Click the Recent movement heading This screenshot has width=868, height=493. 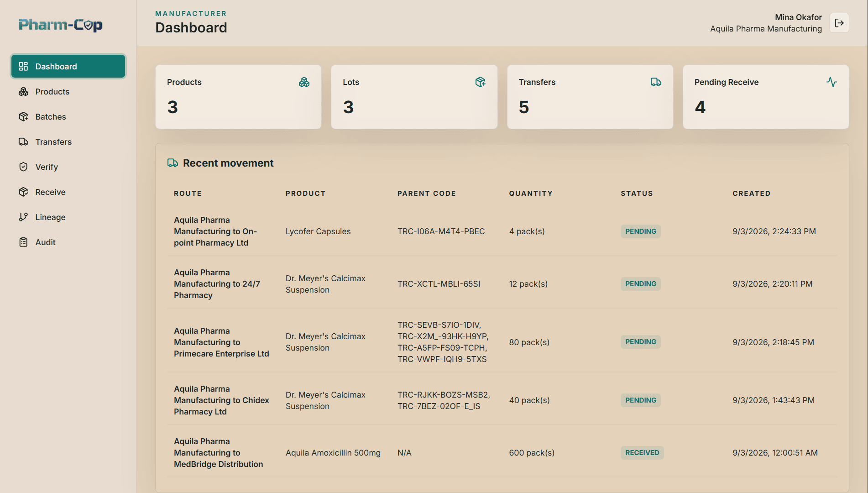coord(228,163)
